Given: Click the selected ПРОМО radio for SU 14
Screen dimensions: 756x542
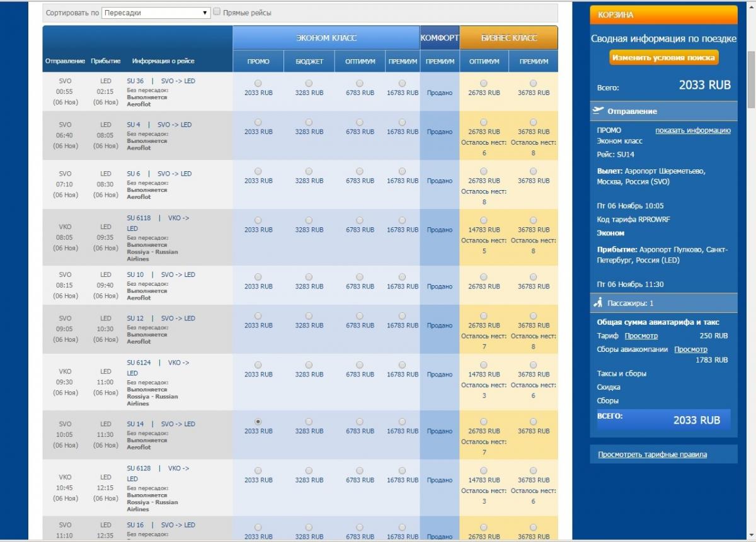Looking at the screenshot, I should [258, 422].
